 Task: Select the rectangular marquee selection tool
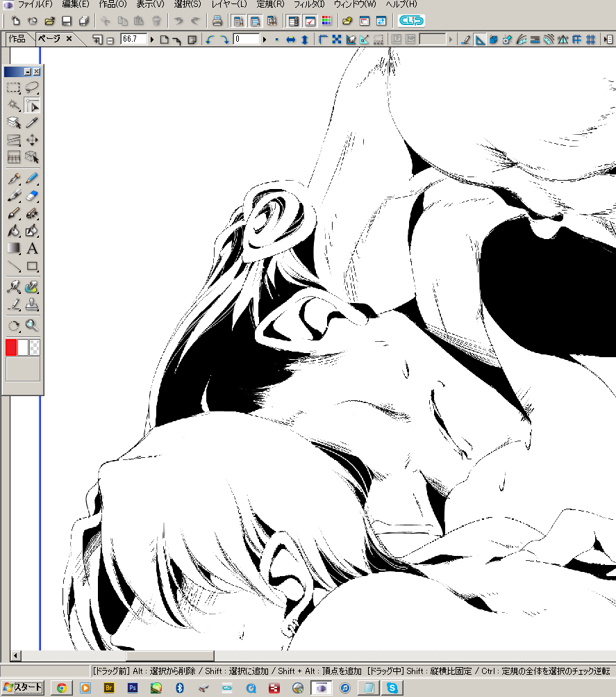(x=14, y=88)
